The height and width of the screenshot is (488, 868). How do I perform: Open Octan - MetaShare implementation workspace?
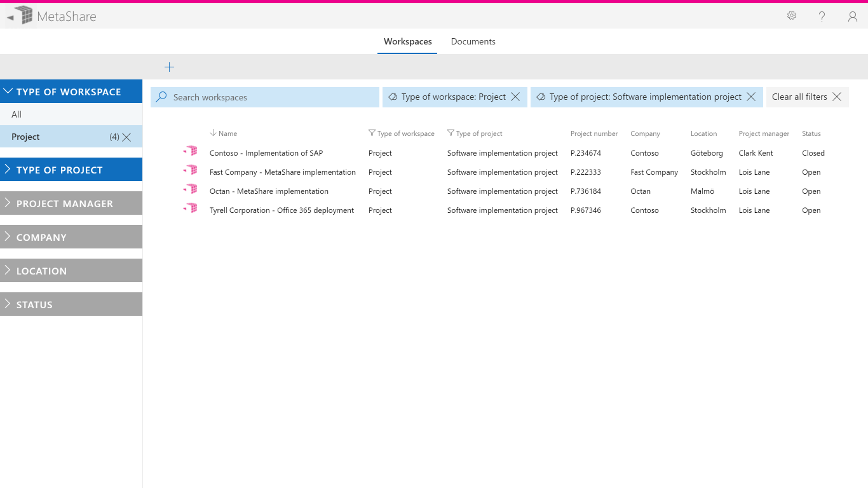point(269,191)
